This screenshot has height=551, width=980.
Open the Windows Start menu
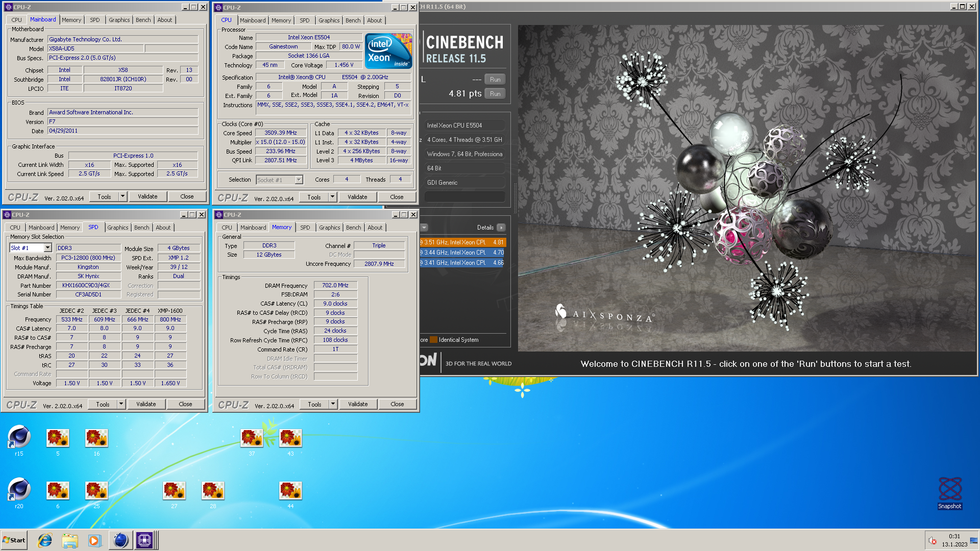coord(14,540)
